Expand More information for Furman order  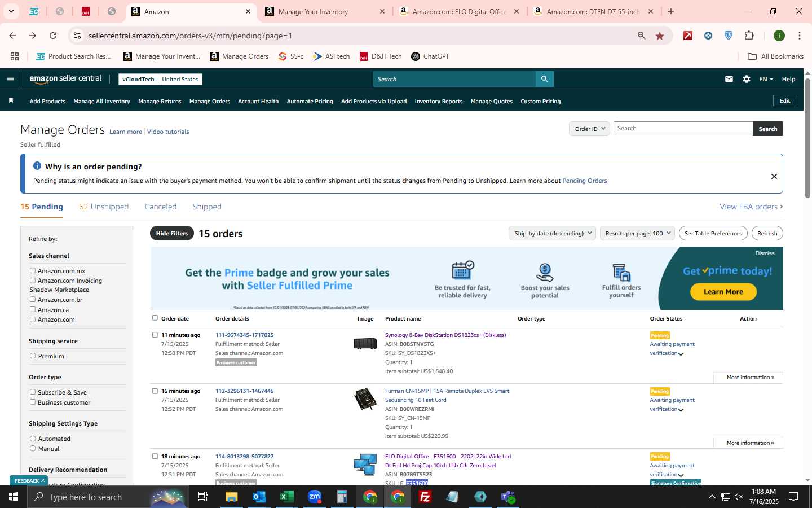click(x=748, y=443)
